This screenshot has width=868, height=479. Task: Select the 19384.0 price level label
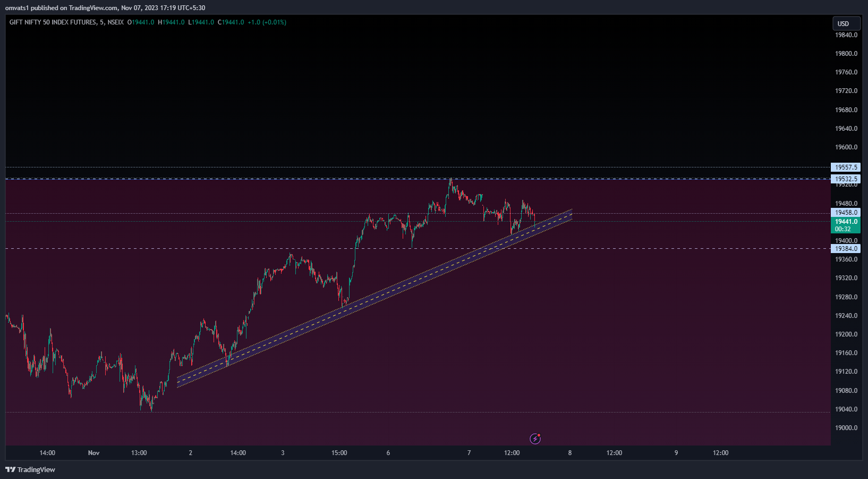[846, 249]
